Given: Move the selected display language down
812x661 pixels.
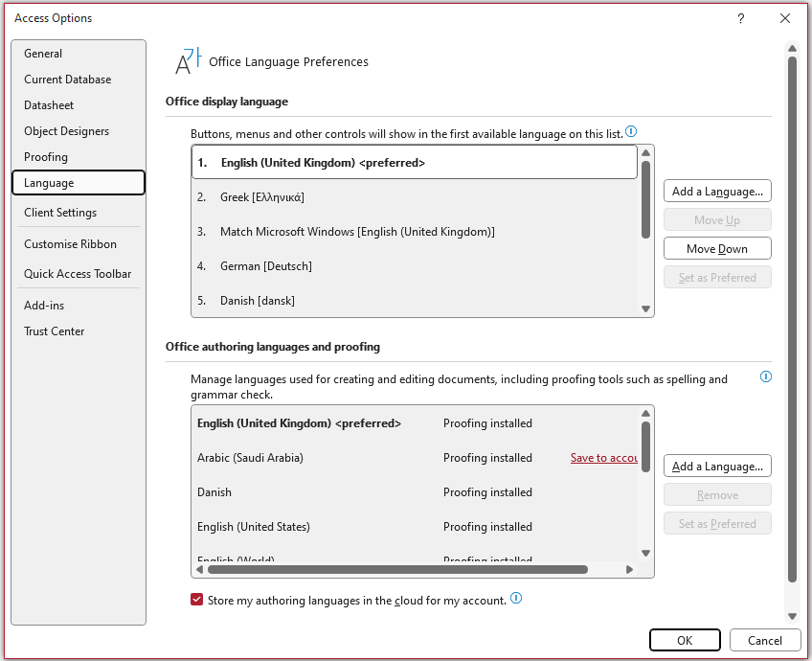Looking at the screenshot, I should [717, 249].
